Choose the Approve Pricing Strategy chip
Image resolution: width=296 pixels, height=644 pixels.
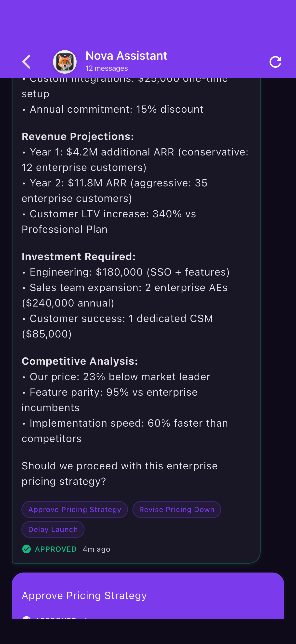pos(74,509)
